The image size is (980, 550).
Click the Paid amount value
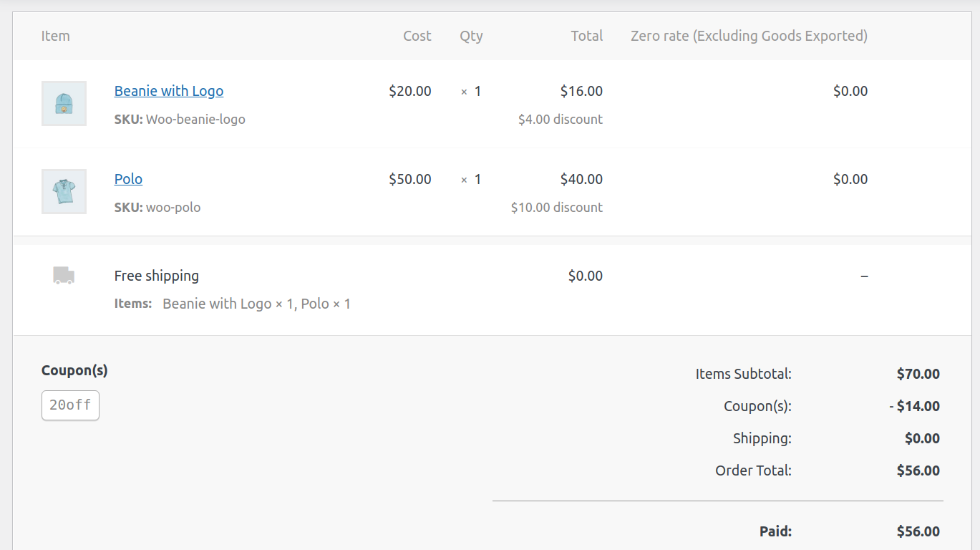(x=918, y=531)
